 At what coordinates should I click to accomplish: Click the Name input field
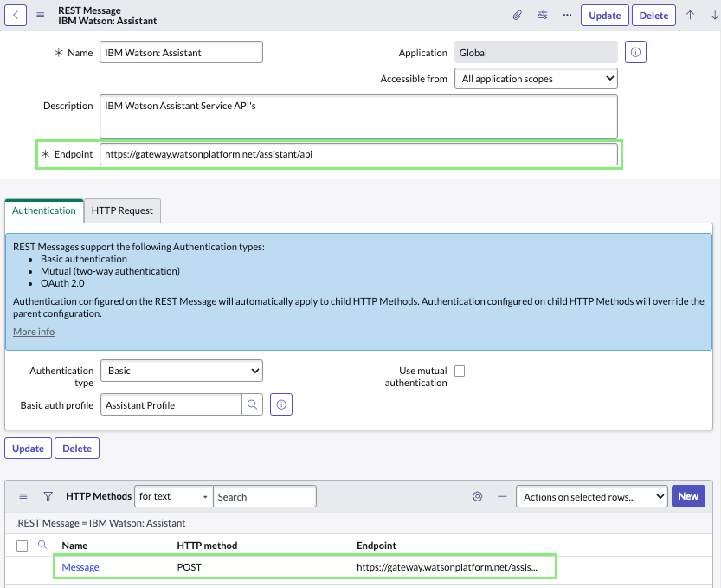click(x=181, y=52)
